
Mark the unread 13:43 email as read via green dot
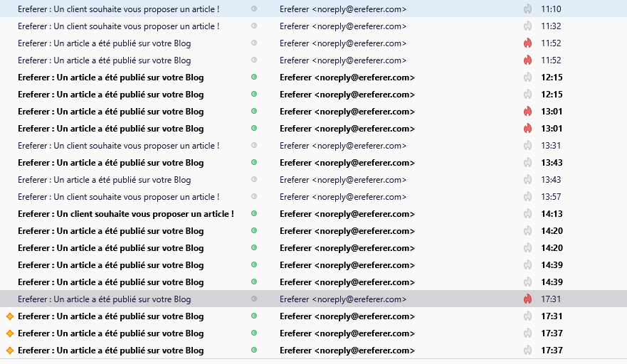coord(254,162)
